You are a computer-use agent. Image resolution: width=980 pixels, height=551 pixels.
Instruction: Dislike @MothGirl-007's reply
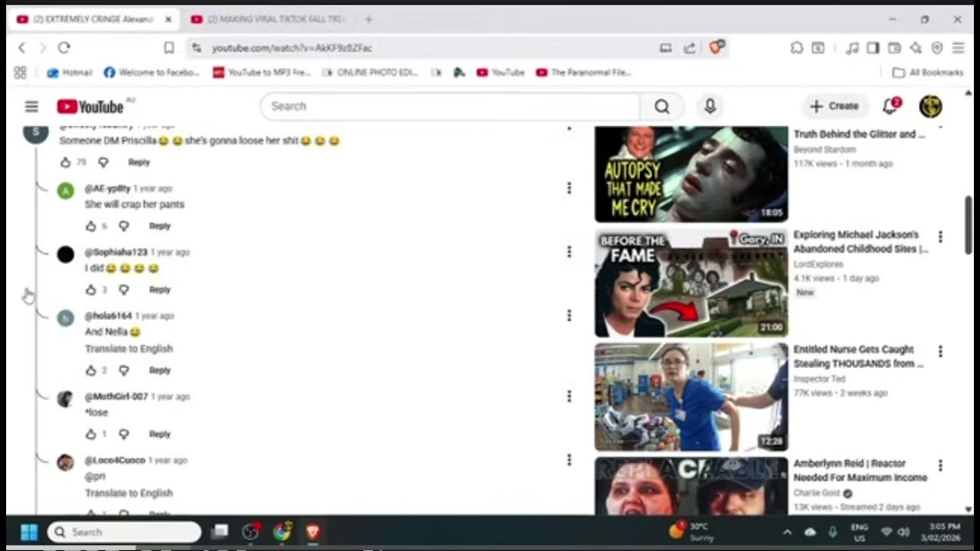point(124,434)
